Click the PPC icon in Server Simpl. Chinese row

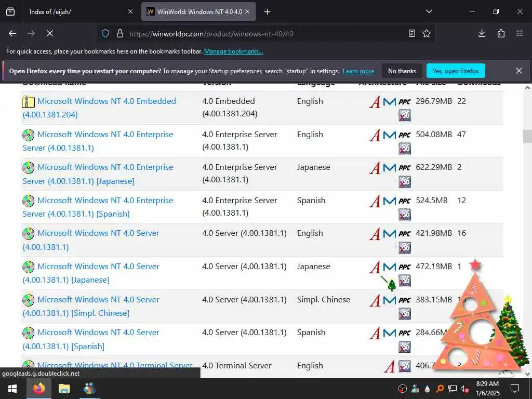pyautogui.click(x=404, y=300)
